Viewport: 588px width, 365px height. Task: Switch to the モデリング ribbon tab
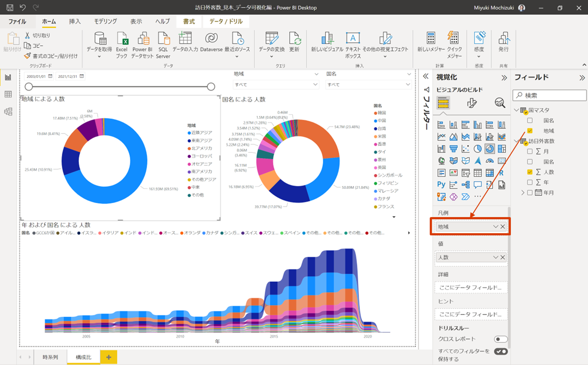coord(105,21)
